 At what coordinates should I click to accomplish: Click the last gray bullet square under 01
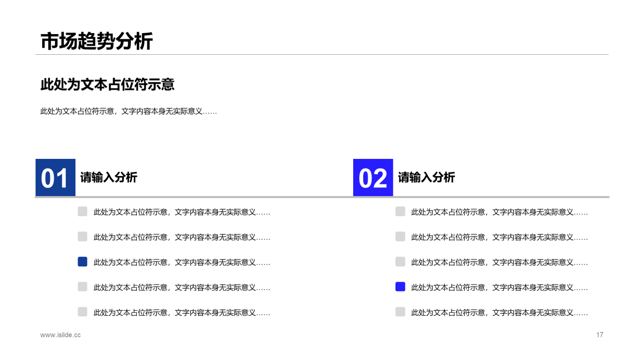tap(83, 312)
